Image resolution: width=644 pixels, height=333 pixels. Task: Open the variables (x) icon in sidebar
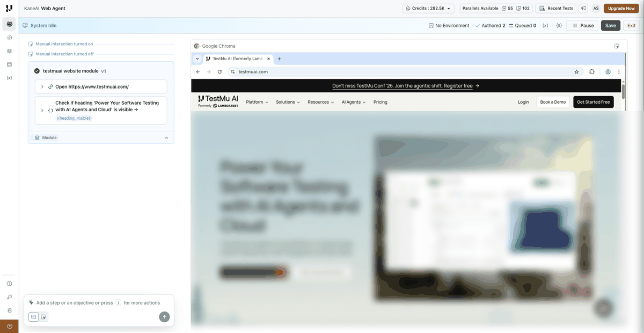point(9,78)
